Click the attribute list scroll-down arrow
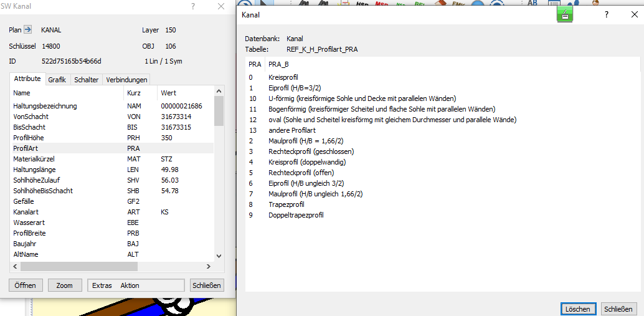Viewport: 644px width, 316px height. [219, 256]
